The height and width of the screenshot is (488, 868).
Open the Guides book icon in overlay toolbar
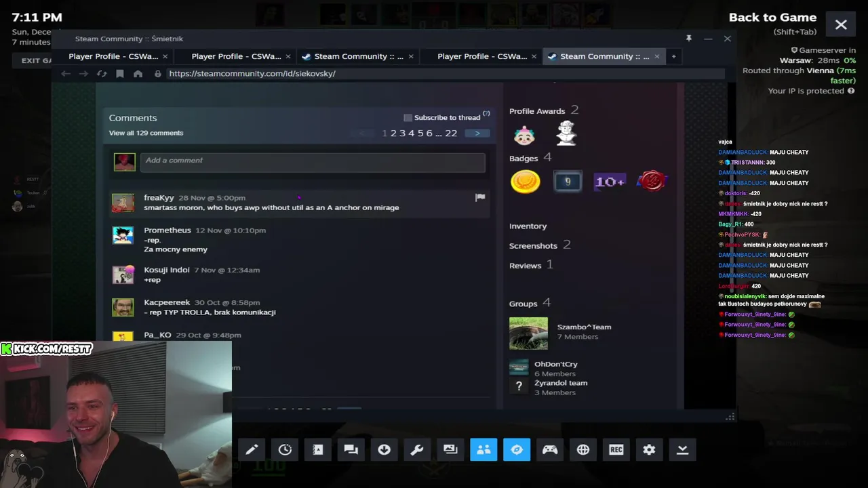[318, 449]
